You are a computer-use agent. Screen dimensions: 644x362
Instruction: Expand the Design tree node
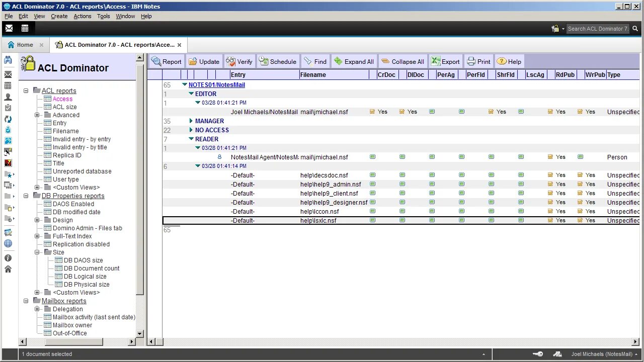point(37,220)
